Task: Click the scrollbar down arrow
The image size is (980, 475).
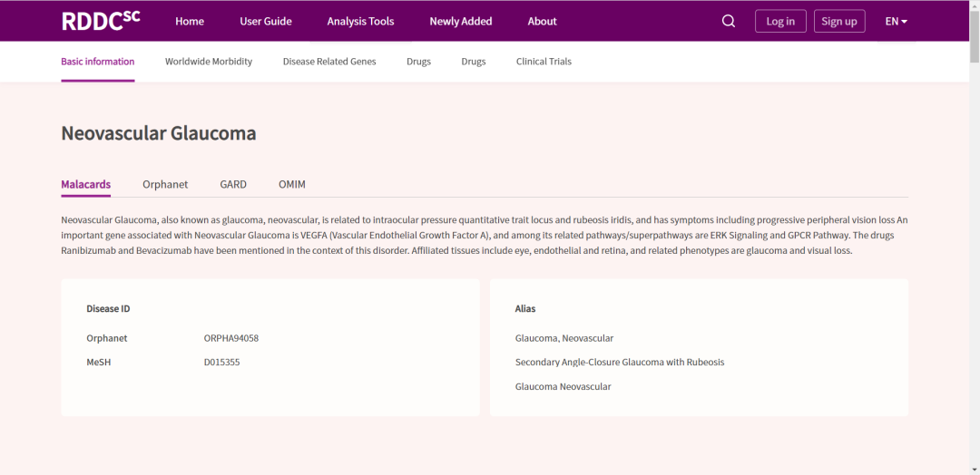Action: pyautogui.click(x=974, y=469)
